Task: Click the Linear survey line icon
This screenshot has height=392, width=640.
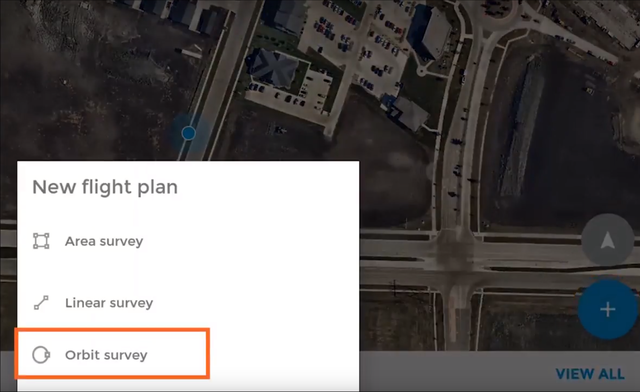Action: point(41,303)
